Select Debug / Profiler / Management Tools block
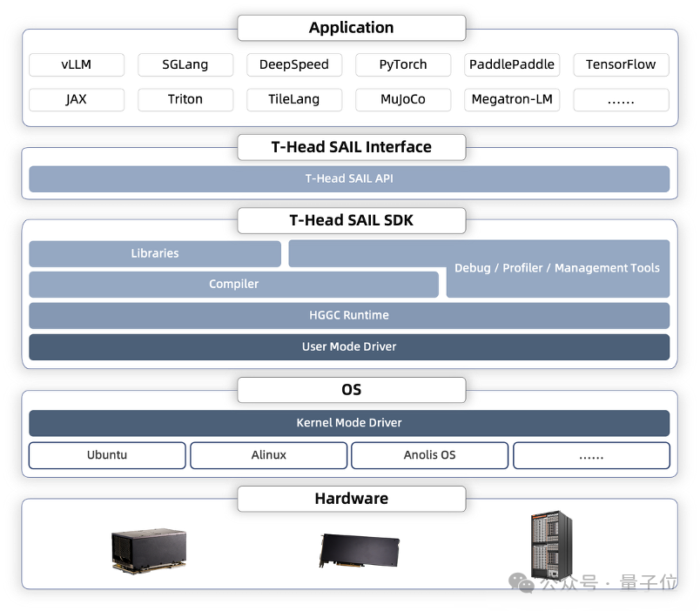Screen dimensions: 700x611 click(557, 268)
